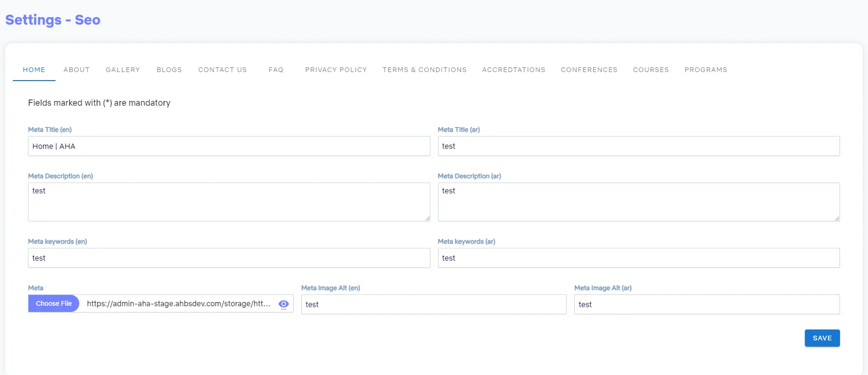Click the Meta Description (ar) label
The height and width of the screenshot is (375, 868).
[469, 176]
